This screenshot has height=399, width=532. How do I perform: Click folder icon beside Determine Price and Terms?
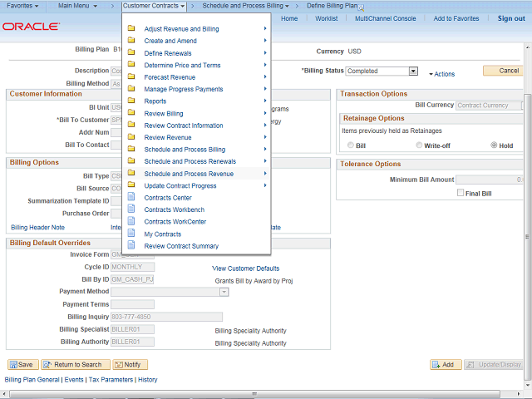click(x=131, y=64)
